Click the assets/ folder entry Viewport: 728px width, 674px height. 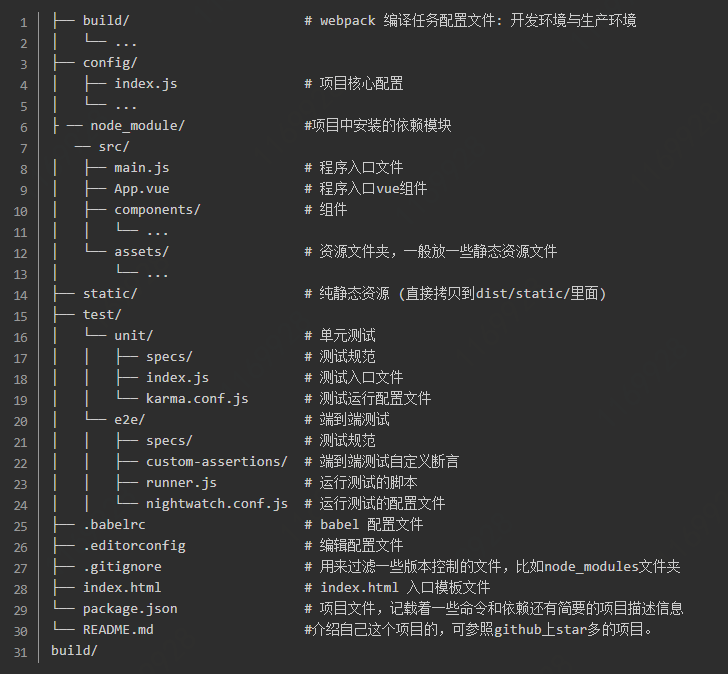[x=142, y=252]
